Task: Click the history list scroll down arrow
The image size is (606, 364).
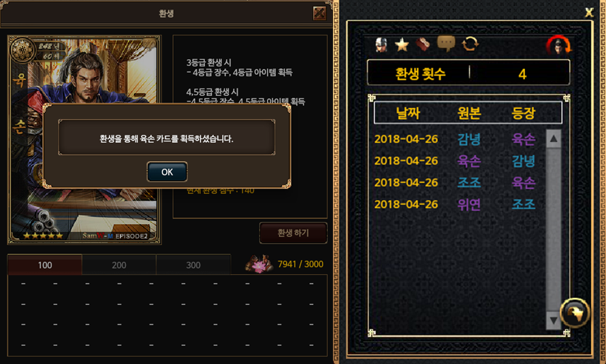Action: [554, 320]
